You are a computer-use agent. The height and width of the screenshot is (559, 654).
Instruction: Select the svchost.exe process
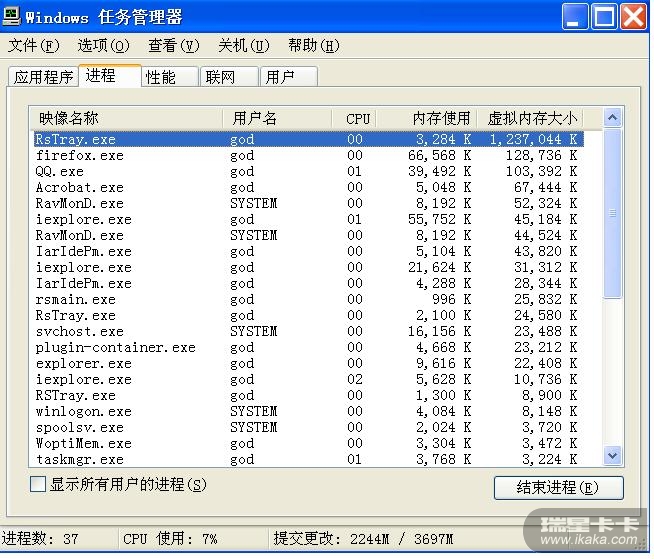[x=308, y=331]
